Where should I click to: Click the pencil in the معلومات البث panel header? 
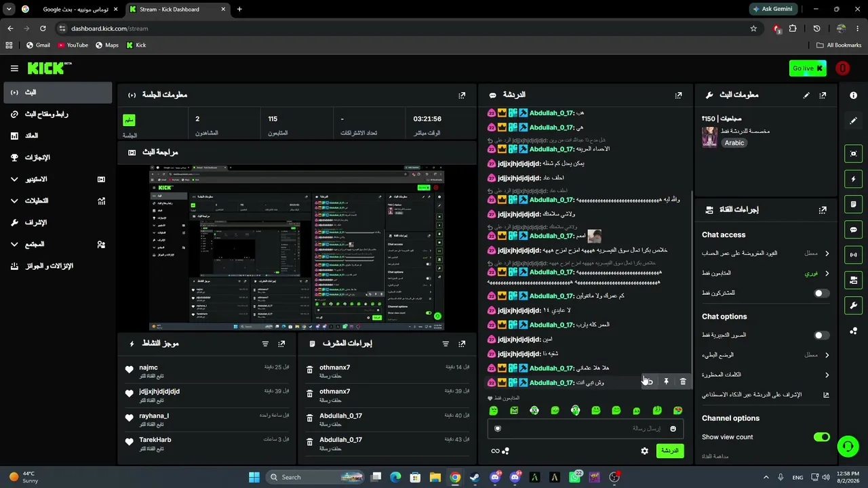point(806,96)
